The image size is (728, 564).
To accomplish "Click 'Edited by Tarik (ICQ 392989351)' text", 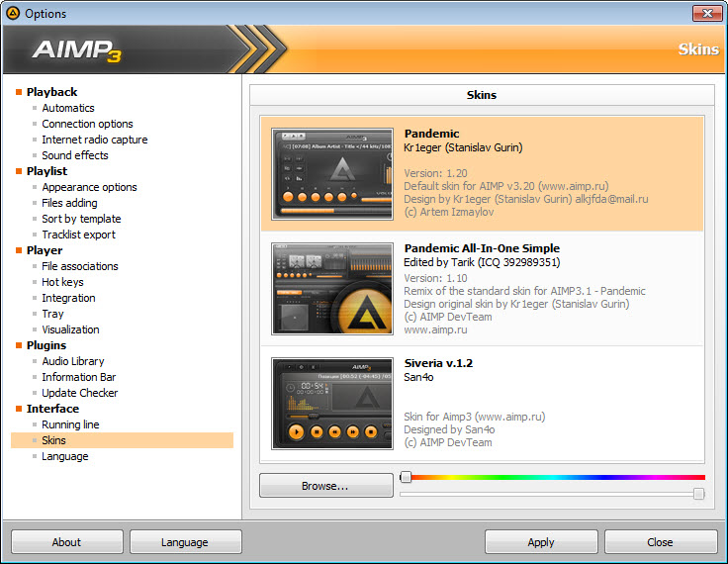I will [482, 262].
